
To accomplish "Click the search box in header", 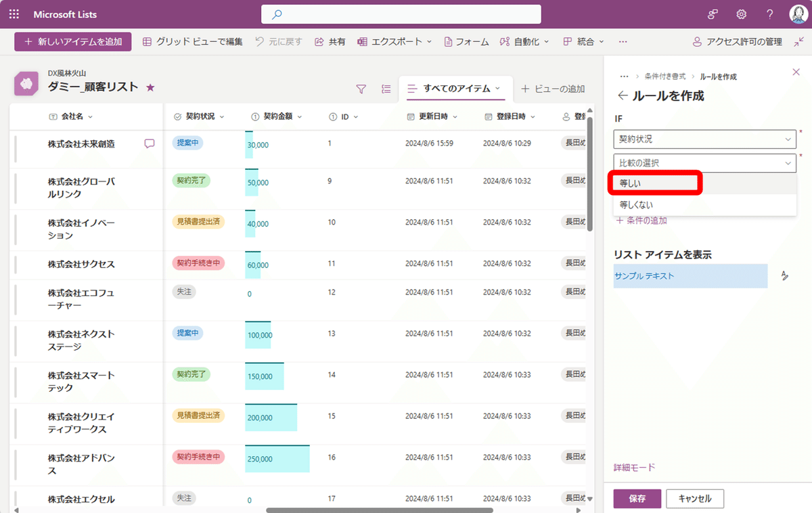I will (x=401, y=14).
